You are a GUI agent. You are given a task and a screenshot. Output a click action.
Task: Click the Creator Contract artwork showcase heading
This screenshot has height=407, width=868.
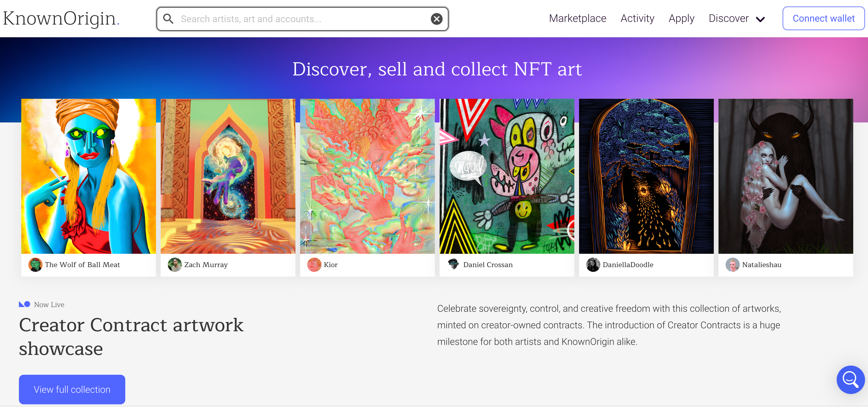point(131,337)
